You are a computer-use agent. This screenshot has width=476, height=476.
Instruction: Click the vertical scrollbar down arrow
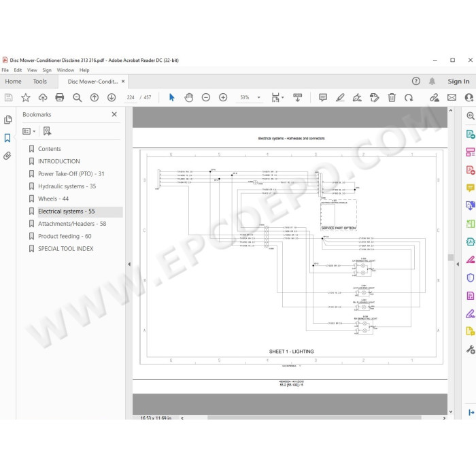pos(451,411)
